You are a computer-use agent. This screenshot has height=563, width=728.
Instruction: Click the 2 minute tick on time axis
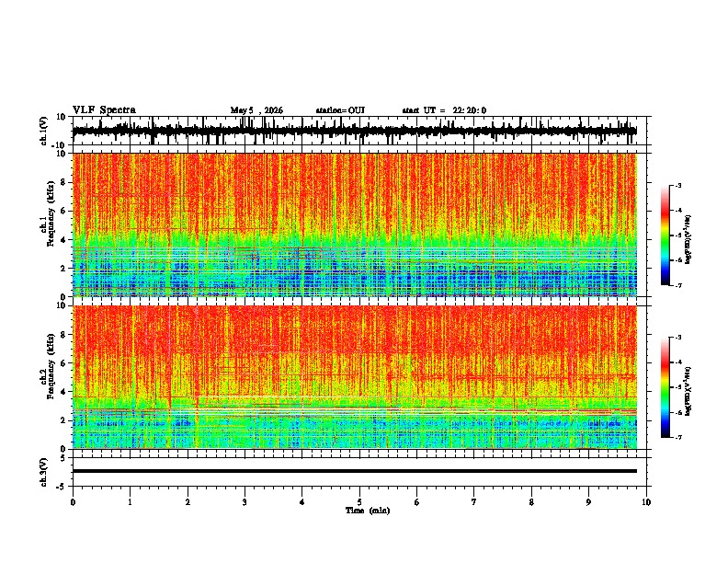coord(188,502)
